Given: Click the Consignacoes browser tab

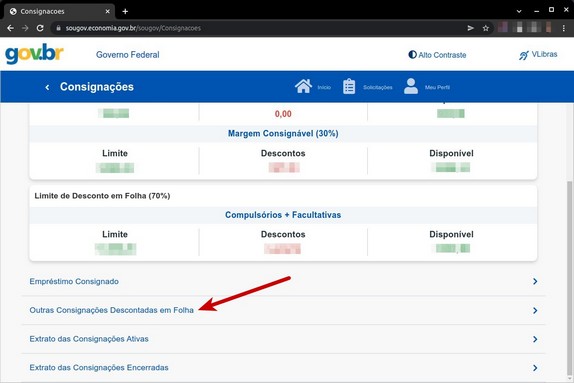Looking at the screenshot, I should tap(60, 11).
